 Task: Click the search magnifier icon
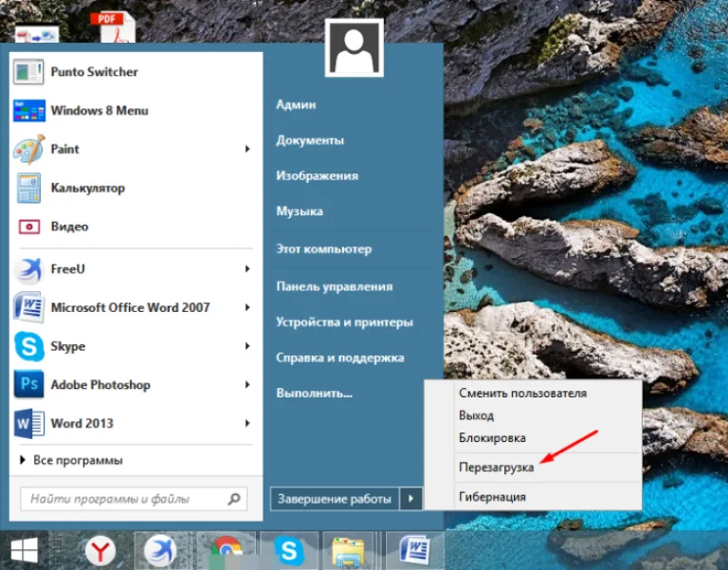pos(234,499)
